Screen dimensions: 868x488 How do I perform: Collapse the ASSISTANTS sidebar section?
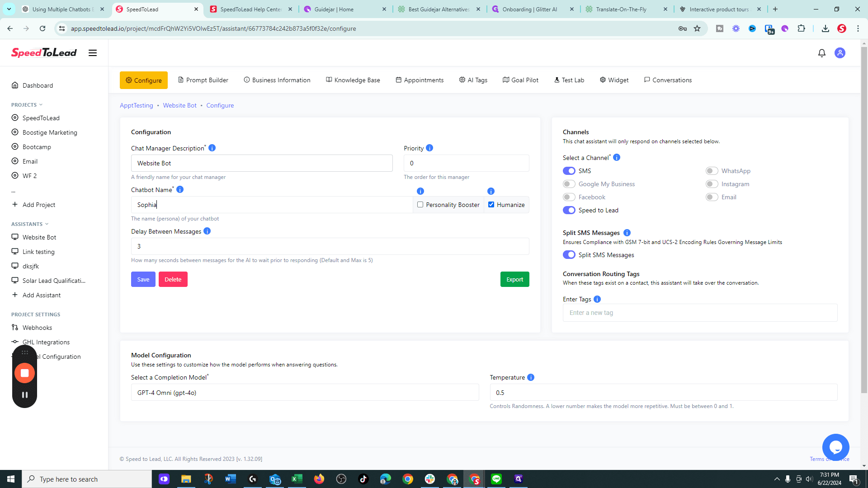click(30, 224)
